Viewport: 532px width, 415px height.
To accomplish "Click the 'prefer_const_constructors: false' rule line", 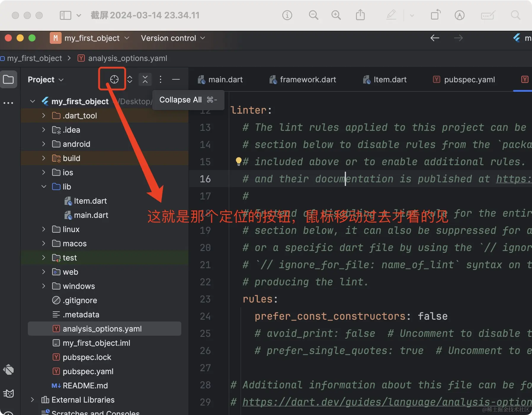I will pos(351,316).
